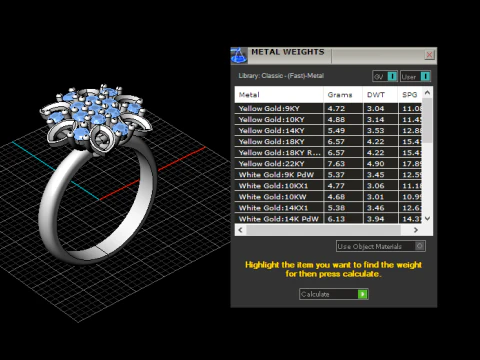Click the 6.13 grams cell

[x=343, y=218]
